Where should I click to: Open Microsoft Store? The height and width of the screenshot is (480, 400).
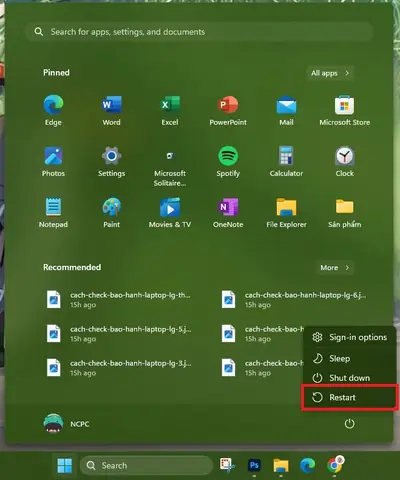345,110
